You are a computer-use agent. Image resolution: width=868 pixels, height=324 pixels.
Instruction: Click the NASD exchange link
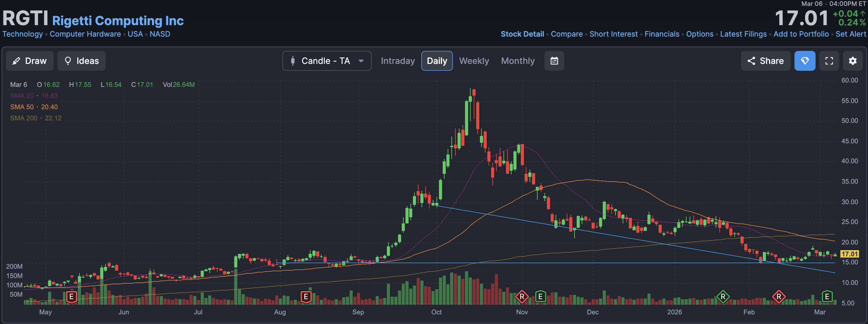(x=160, y=34)
